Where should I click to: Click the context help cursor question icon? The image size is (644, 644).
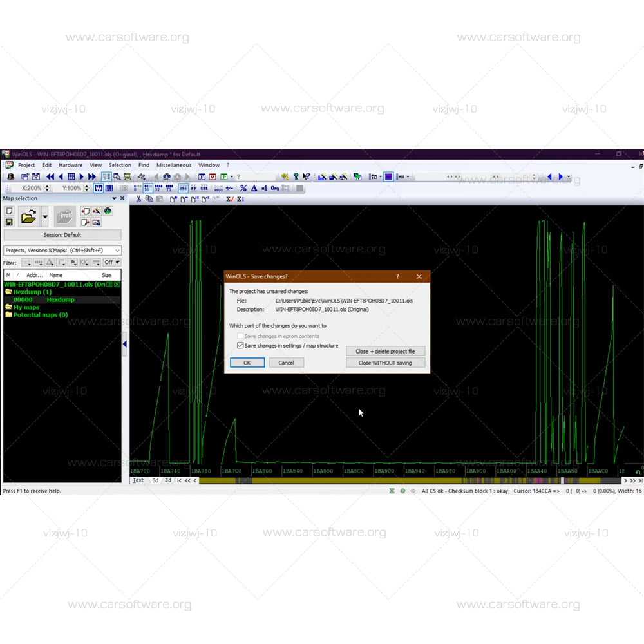tap(307, 176)
